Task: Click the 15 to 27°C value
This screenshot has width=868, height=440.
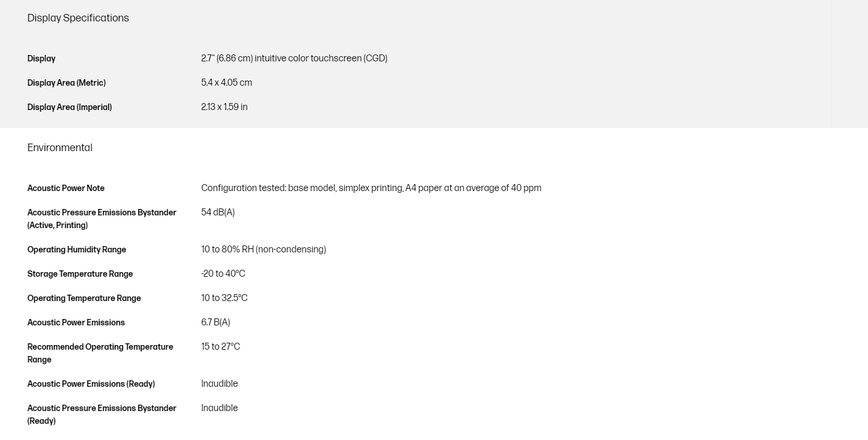Action: click(220, 347)
